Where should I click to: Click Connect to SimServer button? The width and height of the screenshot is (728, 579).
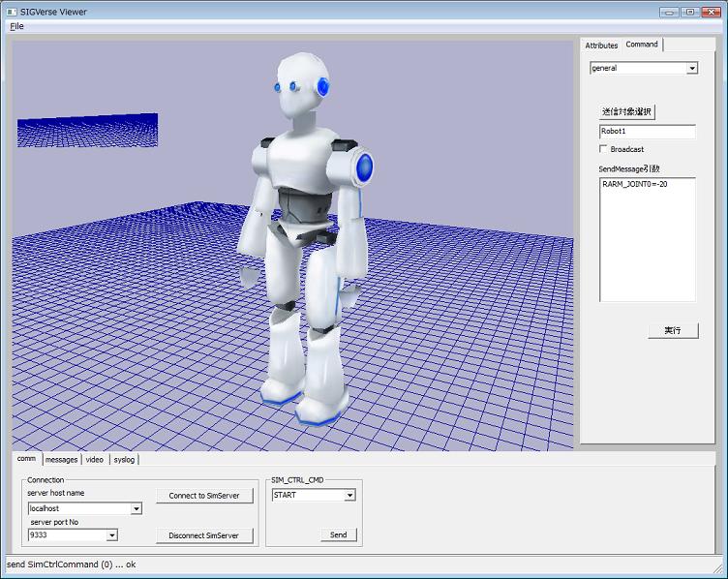204,496
